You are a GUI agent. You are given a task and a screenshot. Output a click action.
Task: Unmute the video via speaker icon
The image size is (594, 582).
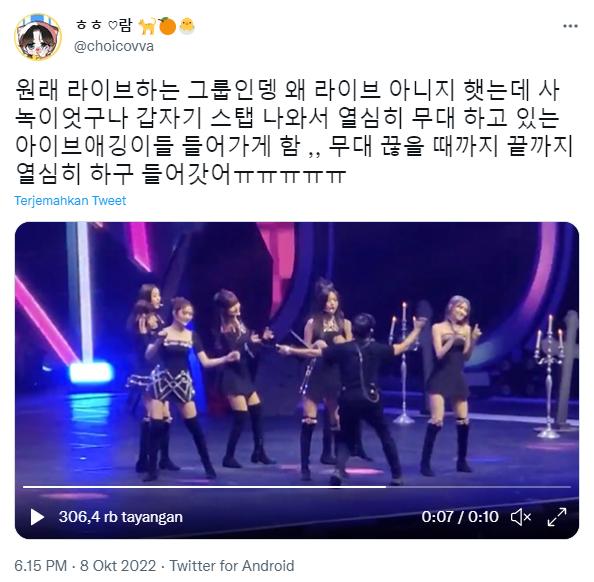pyautogui.click(x=521, y=517)
